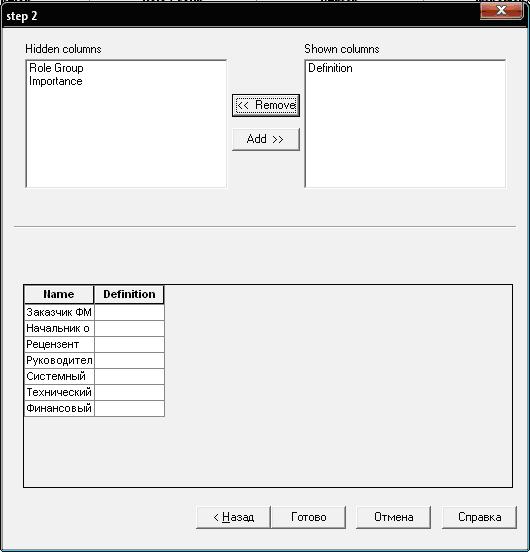
Task: Finish the wizard with Готово
Action: pyautogui.click(x=309, y=517)
